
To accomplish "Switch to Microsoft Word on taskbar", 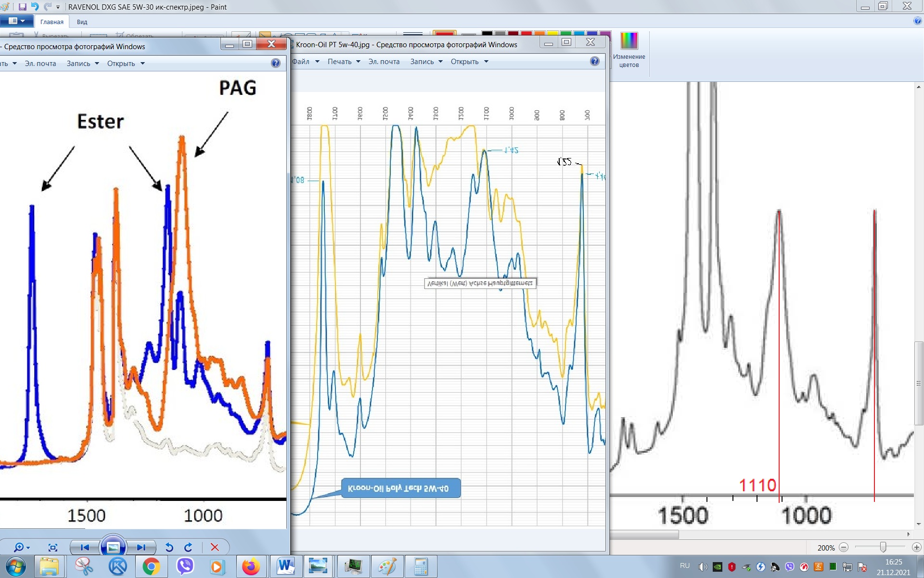I will [286, 566].
